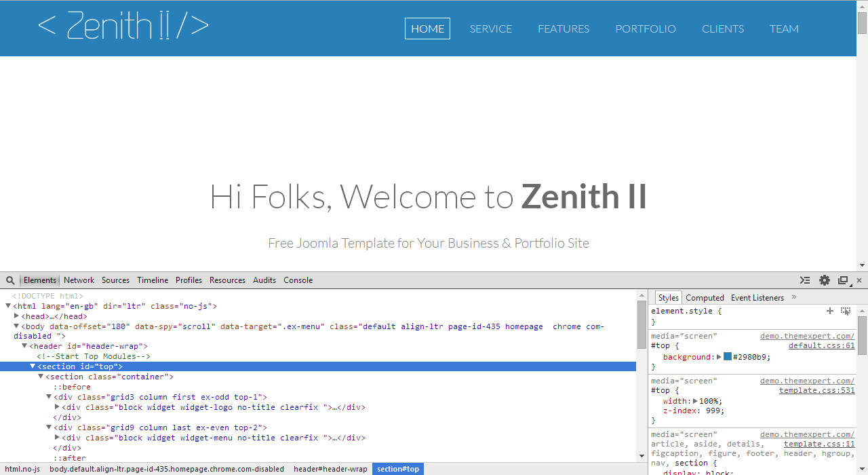
Task: Click the Zenith II logo
Action: (123, 26)
